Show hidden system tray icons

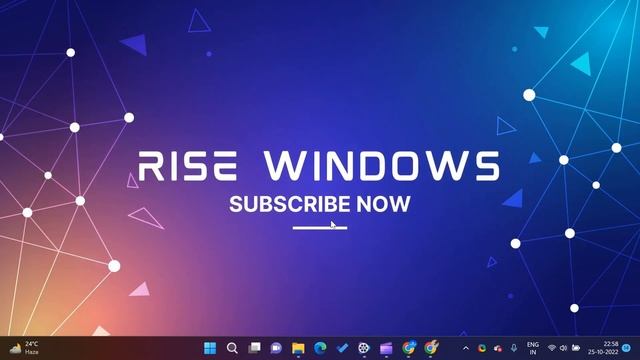tap(466, 348)
